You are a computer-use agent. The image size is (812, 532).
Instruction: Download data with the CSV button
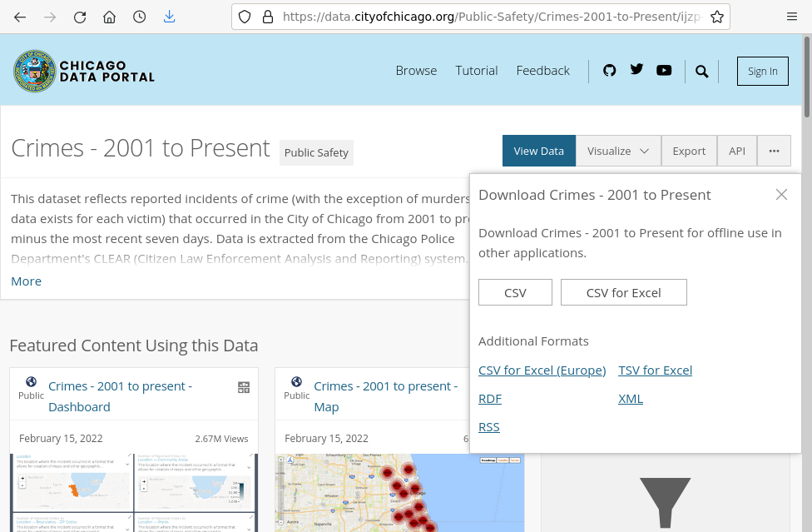click(x=515, y=292)
